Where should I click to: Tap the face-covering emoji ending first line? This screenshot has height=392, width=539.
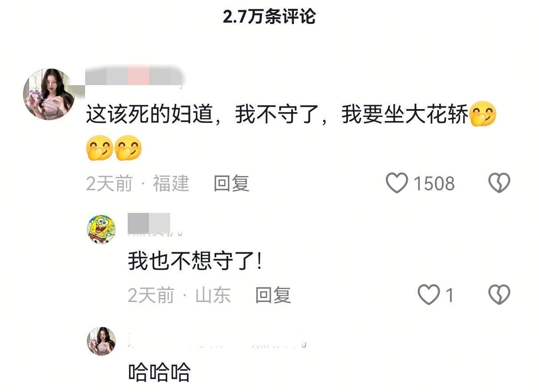tap(483, 114)
